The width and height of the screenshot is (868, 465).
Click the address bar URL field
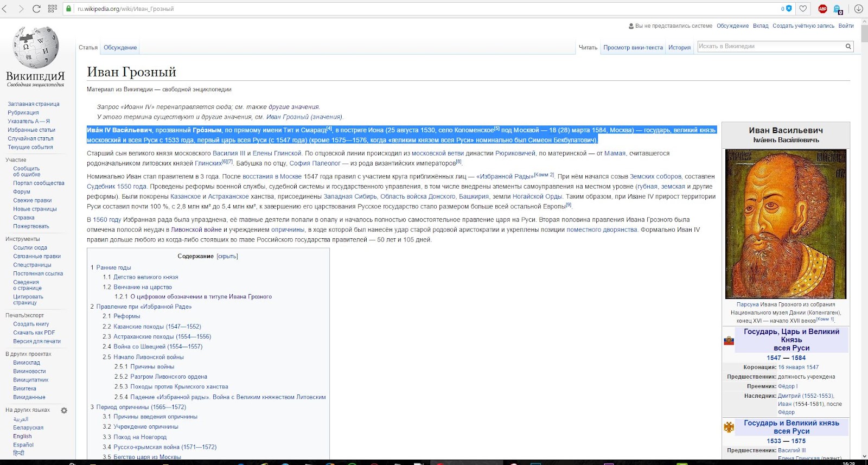click(423, 9)
